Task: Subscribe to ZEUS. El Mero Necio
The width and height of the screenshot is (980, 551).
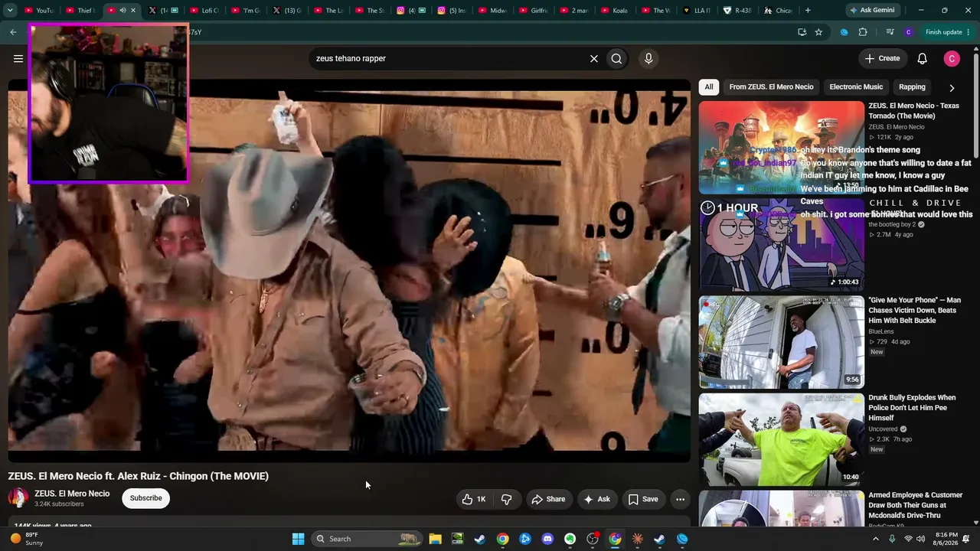Action: click(x=145, y=498)
